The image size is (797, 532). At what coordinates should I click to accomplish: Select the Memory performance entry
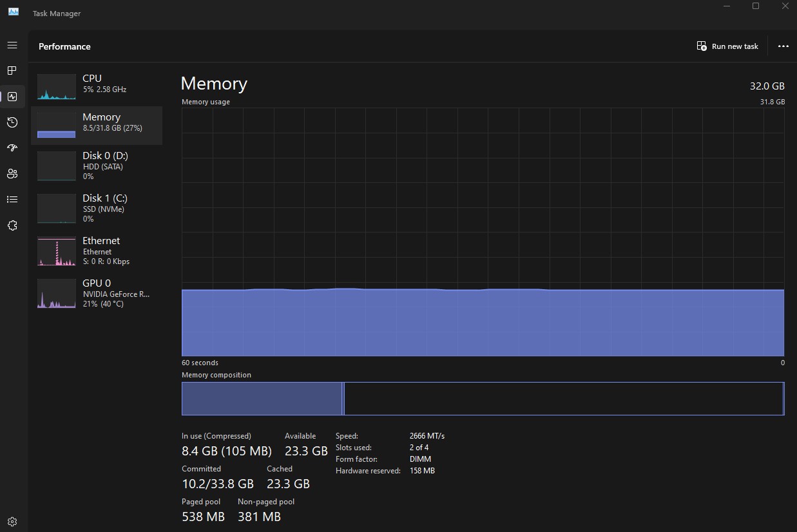(97, 125)
